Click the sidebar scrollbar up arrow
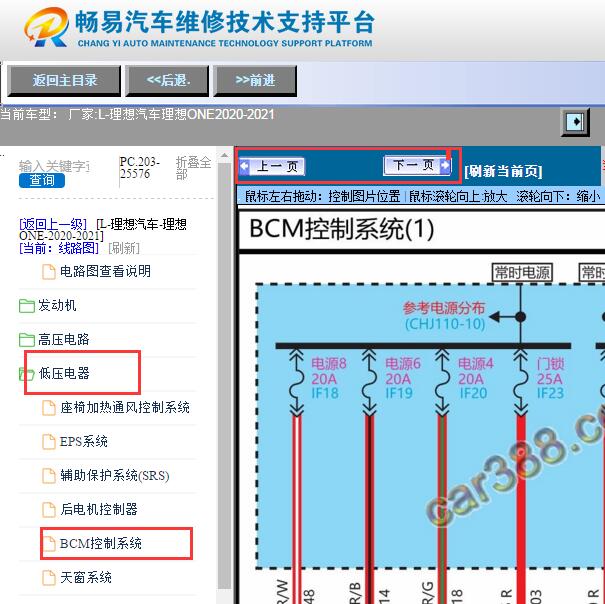The image size is (605, 604). click(x=224, y=156)
